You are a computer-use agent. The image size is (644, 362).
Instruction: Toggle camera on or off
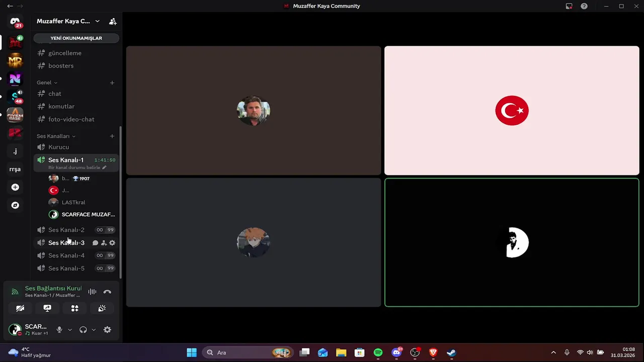[20, 308]
